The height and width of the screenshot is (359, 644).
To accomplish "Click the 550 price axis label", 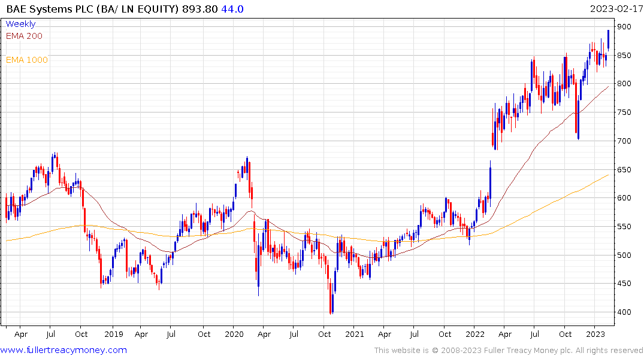I will pyautogui.click(x=624, y=227).
